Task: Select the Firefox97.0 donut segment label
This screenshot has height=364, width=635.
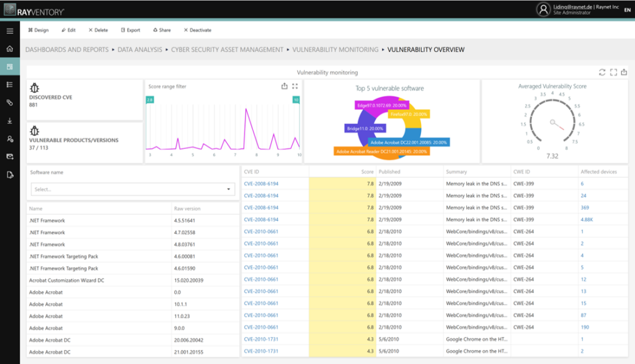Action: click(409, 114)
